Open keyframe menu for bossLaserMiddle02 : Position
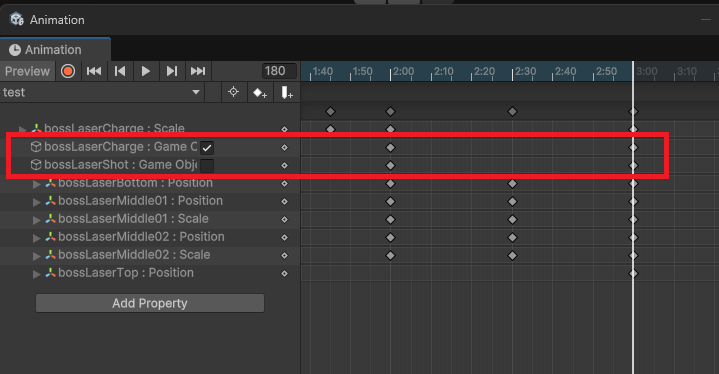The width and height of the screenshot is (719, 374). click(x=284, y=237)
